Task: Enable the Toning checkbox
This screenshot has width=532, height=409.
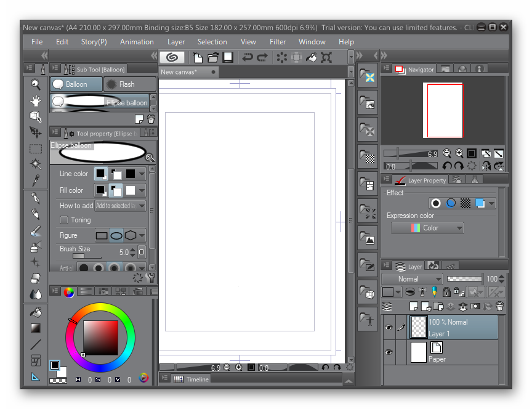Action: (64, 220)
